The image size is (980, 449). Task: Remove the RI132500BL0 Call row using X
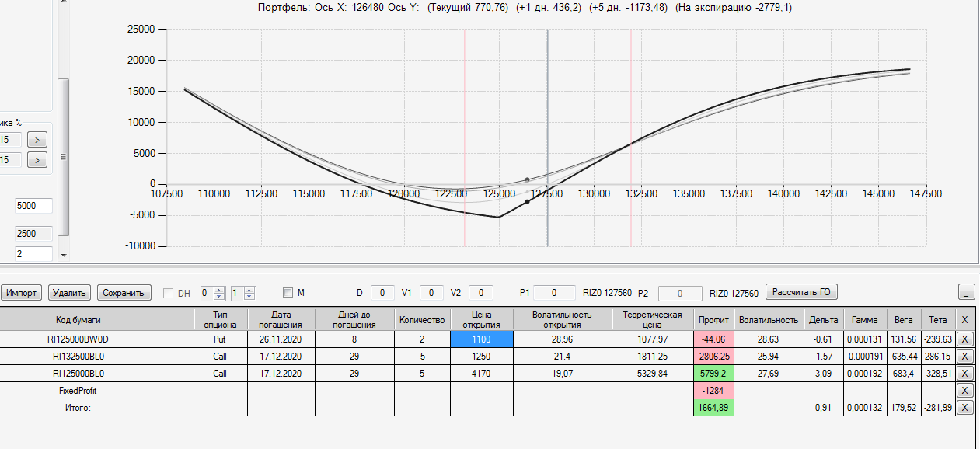(x=964, y=356)
